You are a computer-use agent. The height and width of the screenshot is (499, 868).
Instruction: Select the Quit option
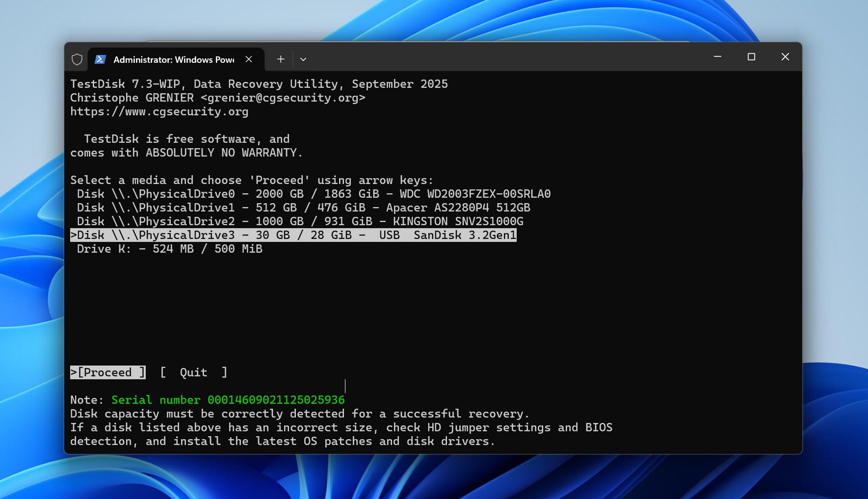pos(194,372)
